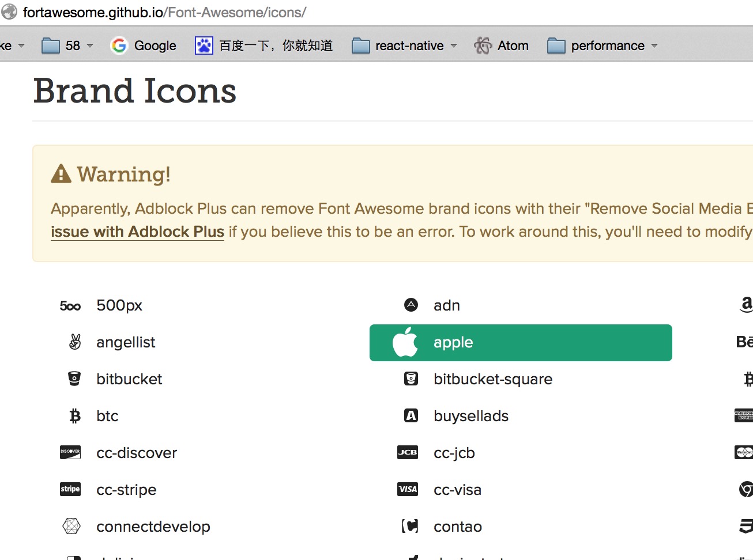This screenshot has height=560, width=753.
Task: Click the Google favicon in bookmarks bar
Action: tap(119, 45)
